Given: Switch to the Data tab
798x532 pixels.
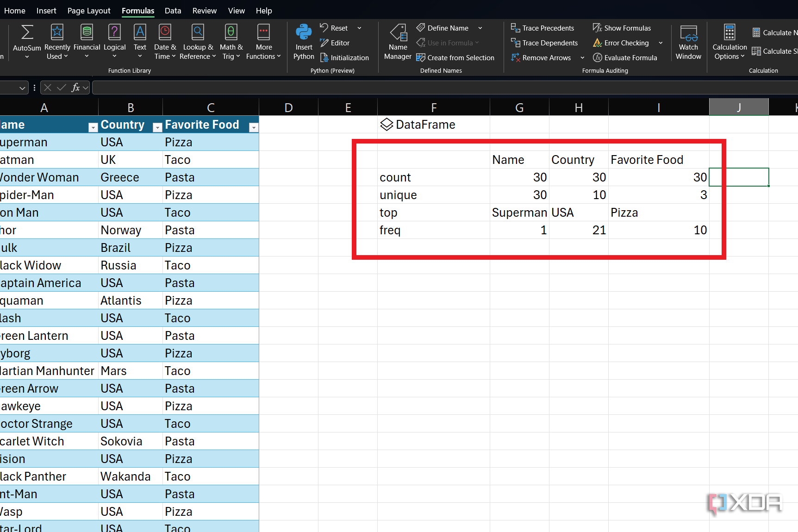Looking at the screenshot, I should (x=173, y=11).
